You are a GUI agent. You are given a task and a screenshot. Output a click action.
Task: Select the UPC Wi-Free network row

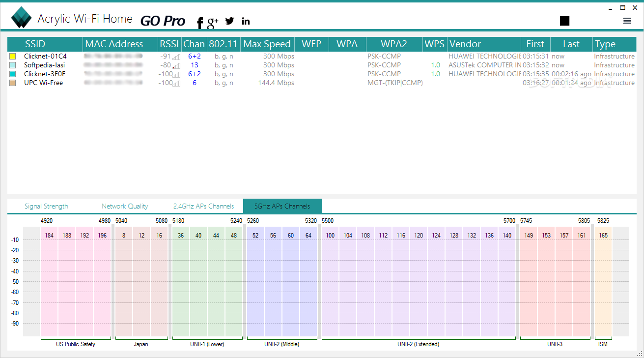[x=322, y=83]
